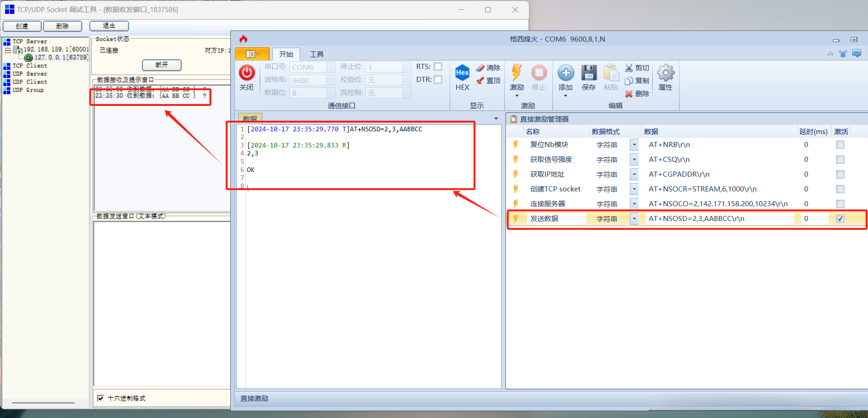Tick the 激活 checkbox for 复位Nb模块
Viewport: 868px width, 418px height.
pyautogui.click(x=840, y=145)
